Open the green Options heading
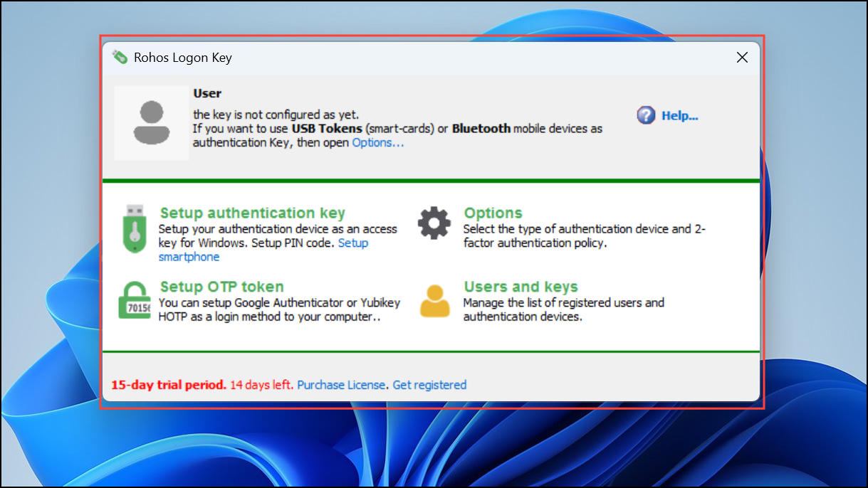The width and height of the screenshot is (868, 488). coord(493,213)
